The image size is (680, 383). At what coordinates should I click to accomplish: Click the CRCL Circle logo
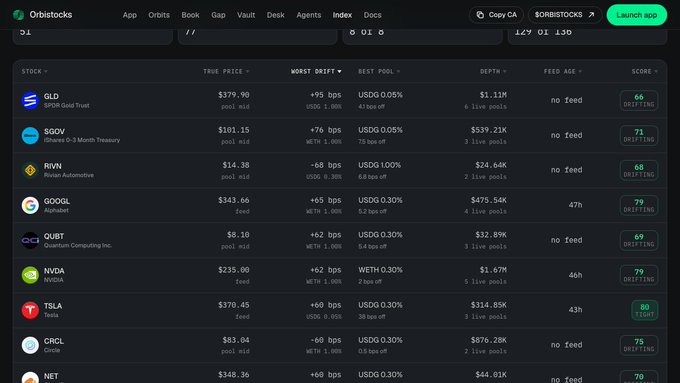(x=30, y=345)
